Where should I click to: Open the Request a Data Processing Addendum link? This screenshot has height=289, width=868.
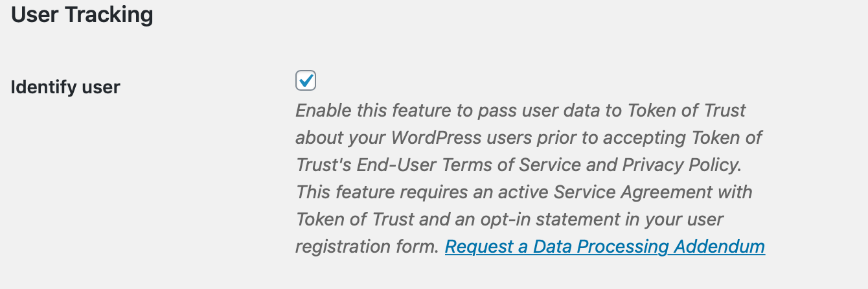coord(604,247)
